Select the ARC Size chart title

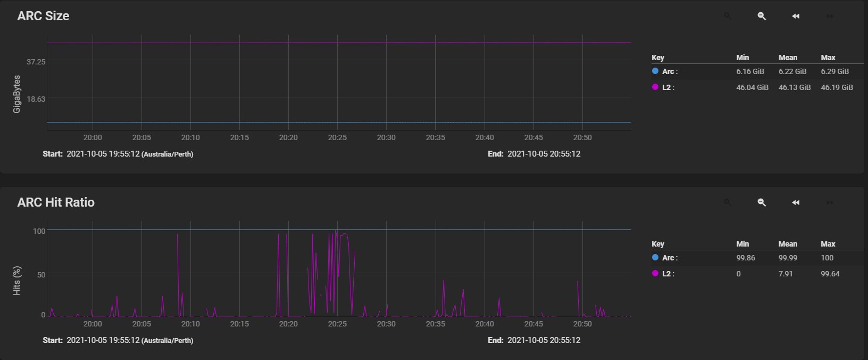(x=43, y=16)
